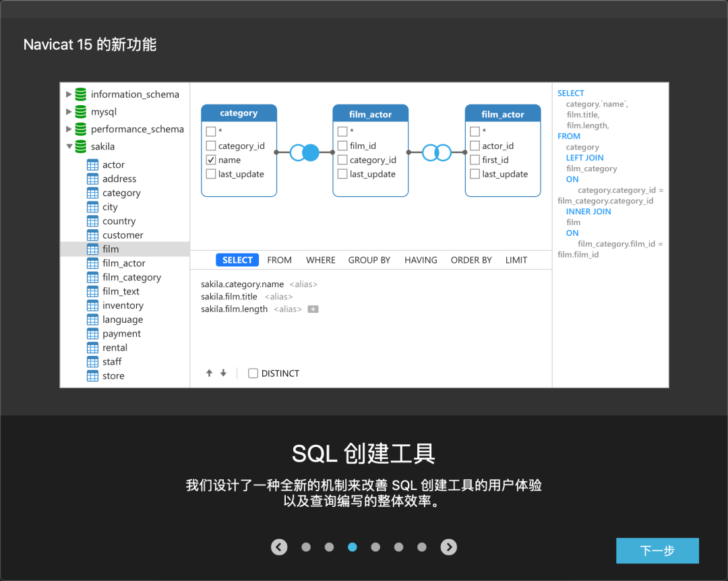Open the HAVING tab
The height and width of the screenshot is (581, 728).
[421, 260]
